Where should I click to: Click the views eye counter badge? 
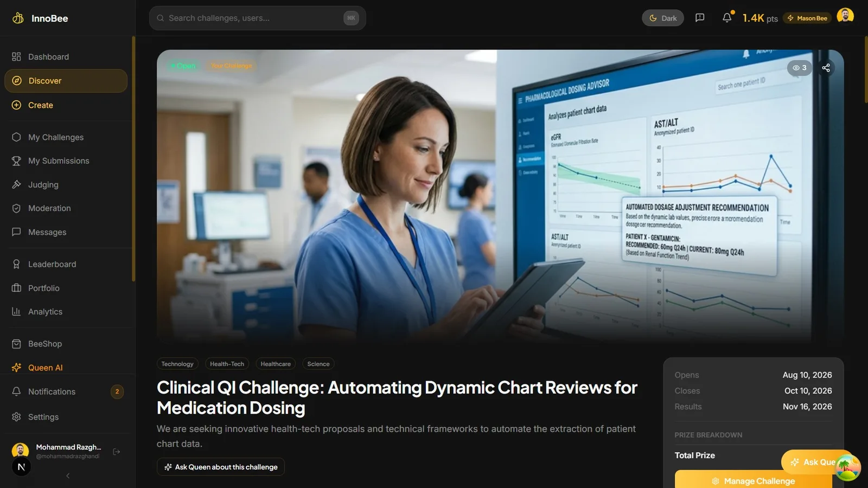point(800,68)
